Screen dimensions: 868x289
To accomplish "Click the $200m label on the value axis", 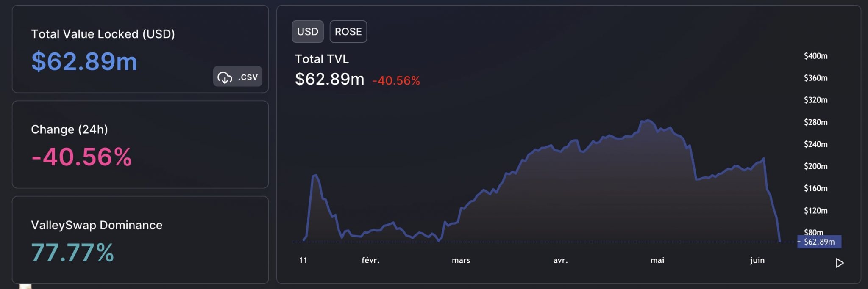I will (815, 166).
